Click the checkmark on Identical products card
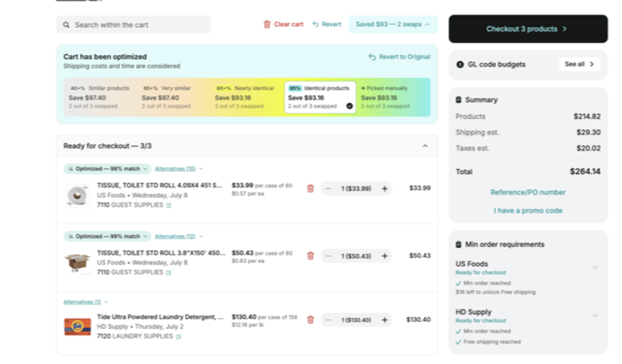 tap(349, 106)
